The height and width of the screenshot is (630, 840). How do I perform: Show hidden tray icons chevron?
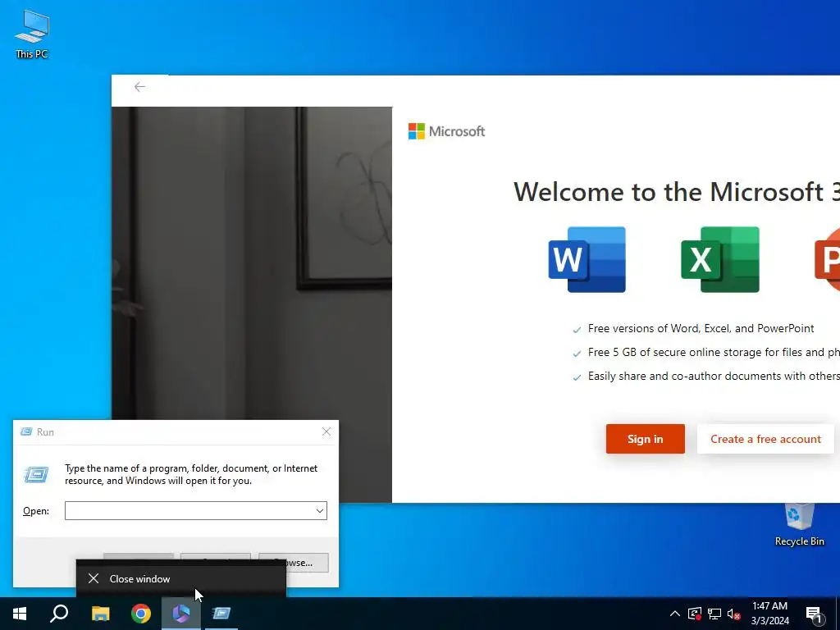[675, 614]
